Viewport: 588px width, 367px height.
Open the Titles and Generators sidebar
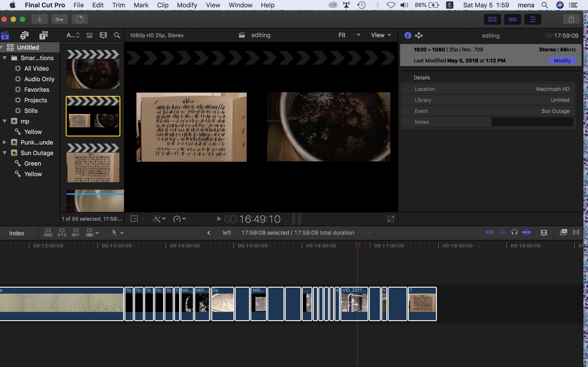click(x=43, y=35)
